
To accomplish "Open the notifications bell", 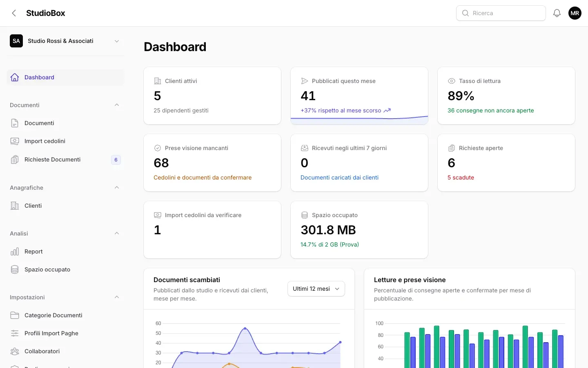I will pyautogui.click(x=557, y=13).
